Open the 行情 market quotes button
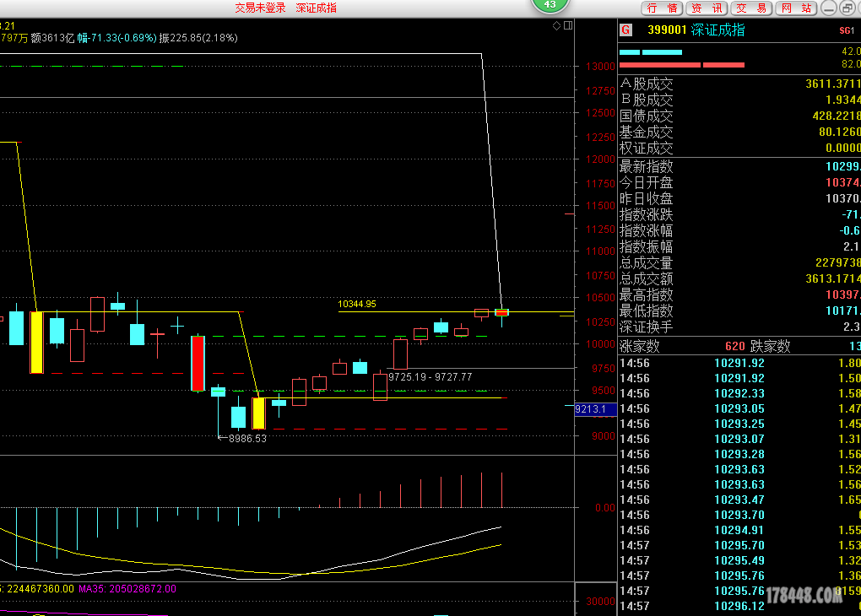861x616 pixels. (662, 8)
